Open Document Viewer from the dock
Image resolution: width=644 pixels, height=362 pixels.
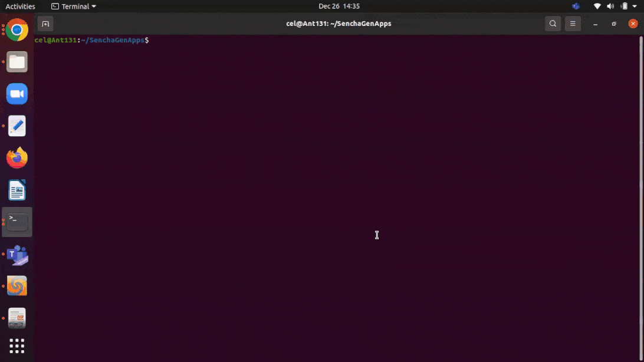click(x=17, y=318)
